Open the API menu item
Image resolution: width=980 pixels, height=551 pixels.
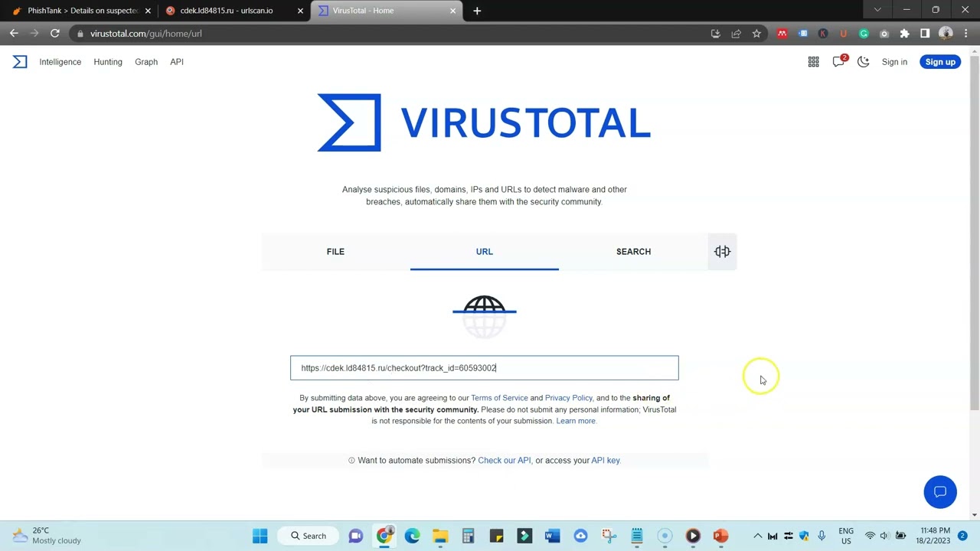177,62
